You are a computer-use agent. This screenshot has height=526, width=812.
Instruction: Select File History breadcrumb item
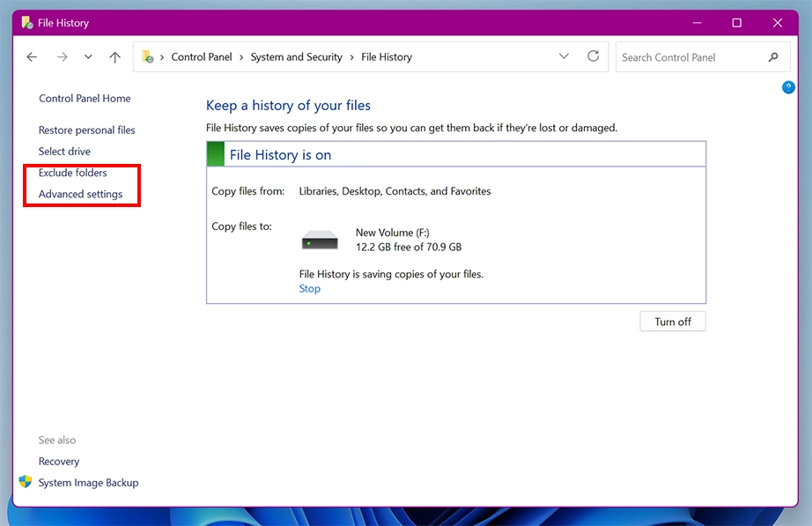(x=387, y=57)
